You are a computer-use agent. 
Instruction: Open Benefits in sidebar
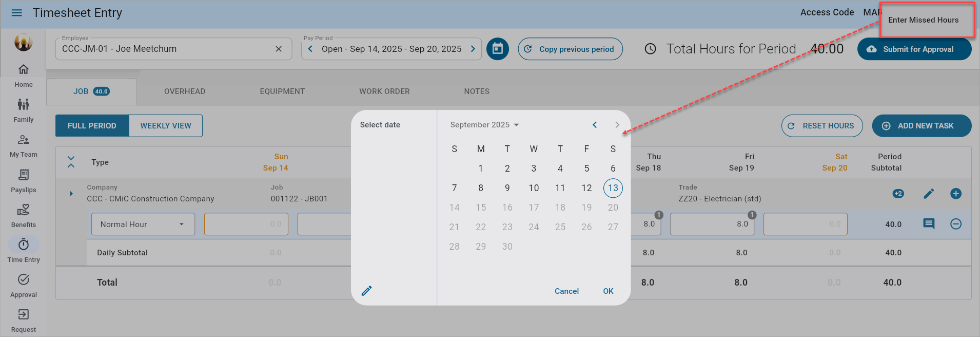(x=24, y=216)
